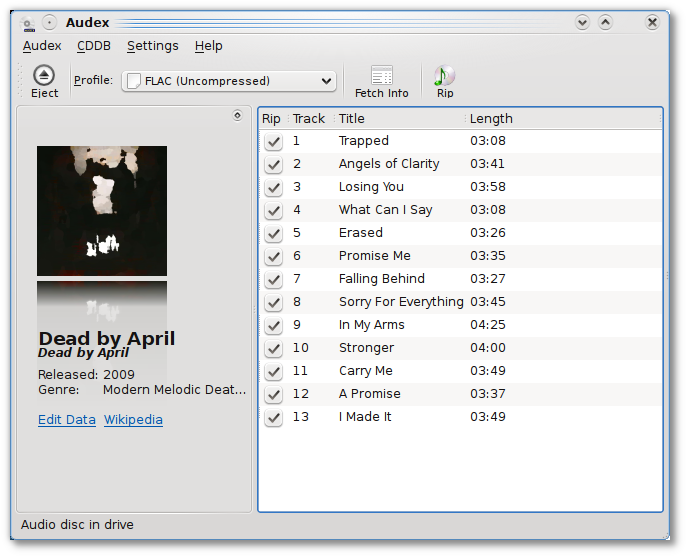The image size is (687, 557).
Task: Click the length 04:25 cell
Action: pyautogui.click(x=488, y=325)
